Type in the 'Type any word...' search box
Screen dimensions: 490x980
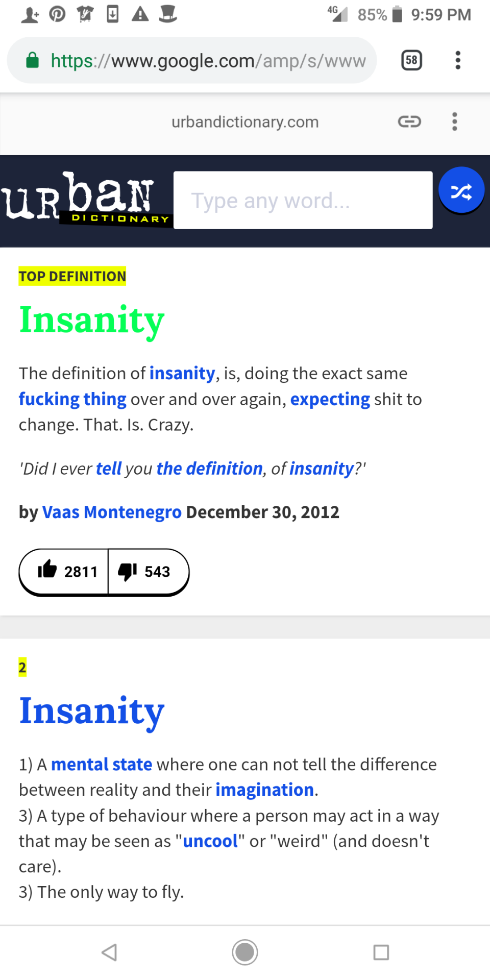[303, 201]
